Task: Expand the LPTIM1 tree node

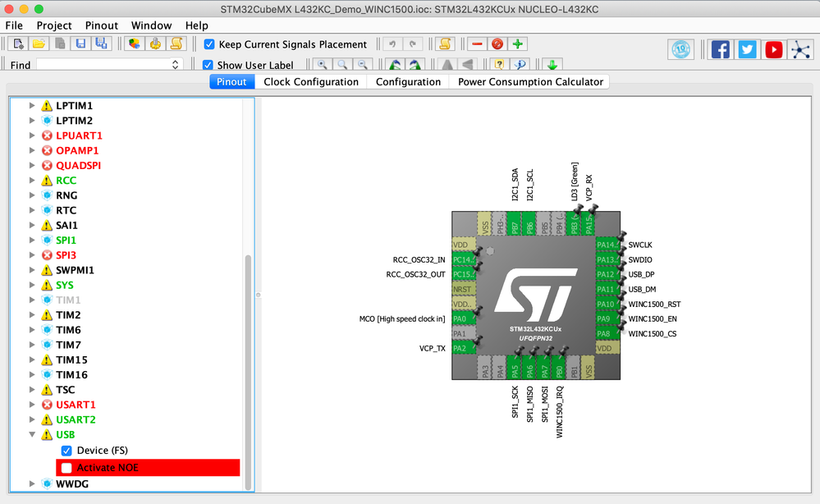Action: (x=32, y=106)
